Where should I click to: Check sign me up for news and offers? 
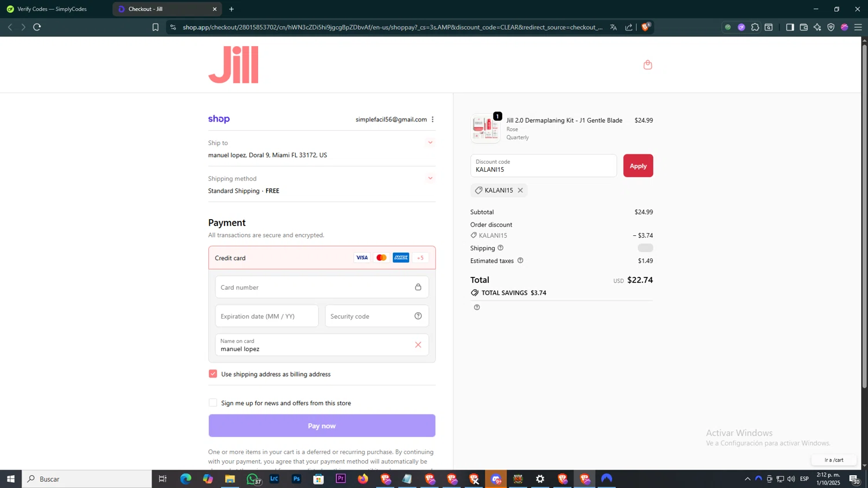pos(213,403)
